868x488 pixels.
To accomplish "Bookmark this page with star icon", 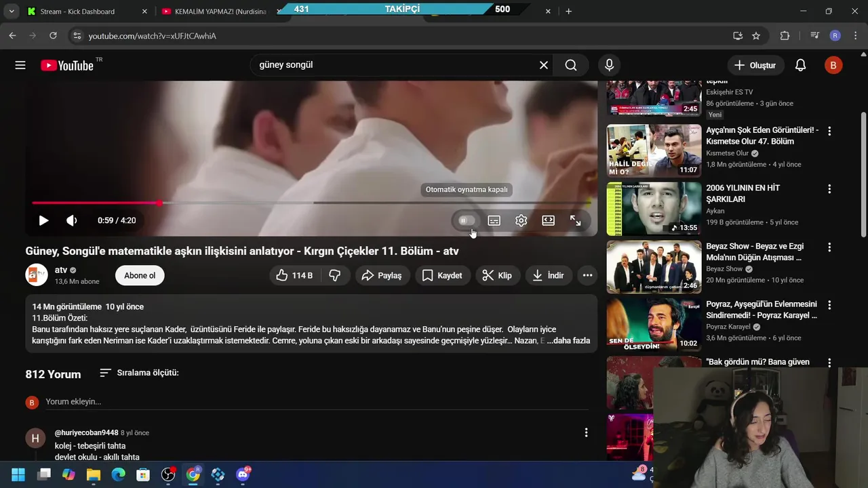I will (756, 36).
